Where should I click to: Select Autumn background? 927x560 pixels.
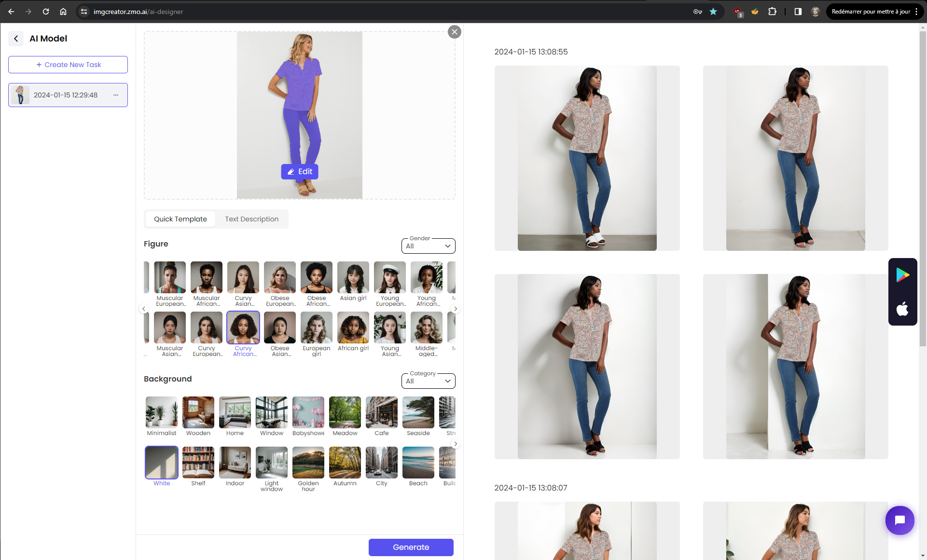[345, 466]
